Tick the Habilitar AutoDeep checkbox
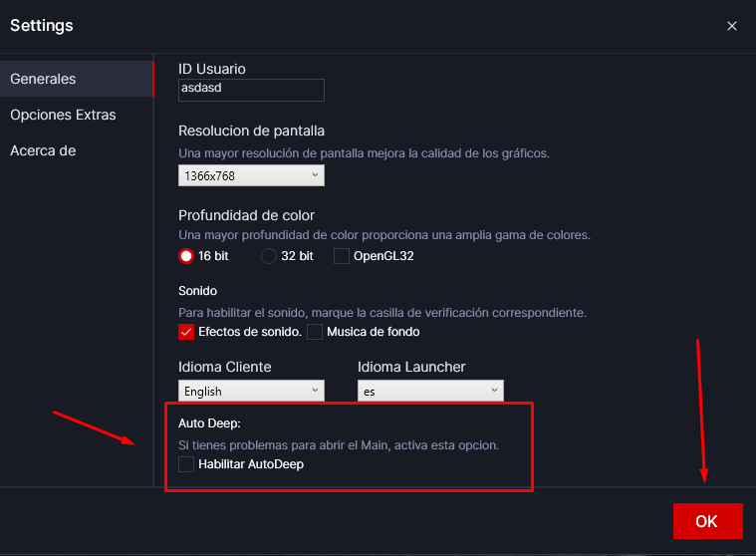Viewport: 756px width, 556px height. tap(186, 464)
